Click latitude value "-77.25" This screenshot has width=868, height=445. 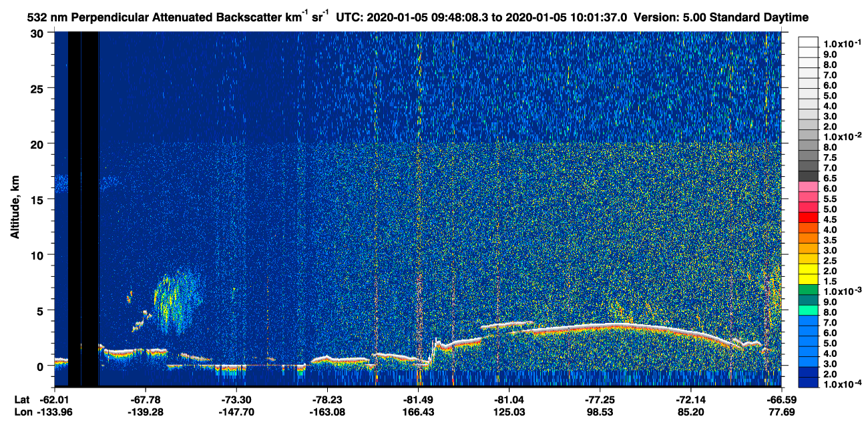[x=600, y=399]
